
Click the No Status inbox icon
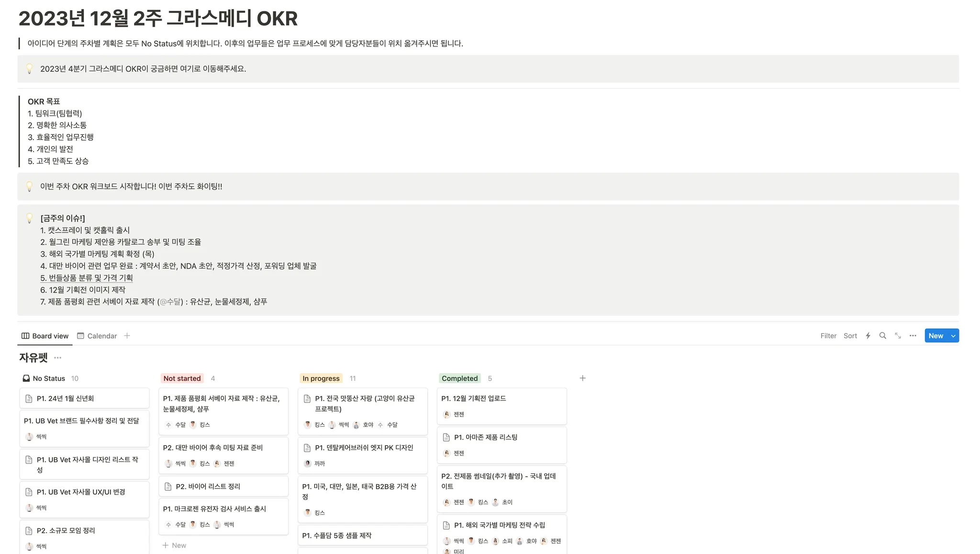click(26, 378)
